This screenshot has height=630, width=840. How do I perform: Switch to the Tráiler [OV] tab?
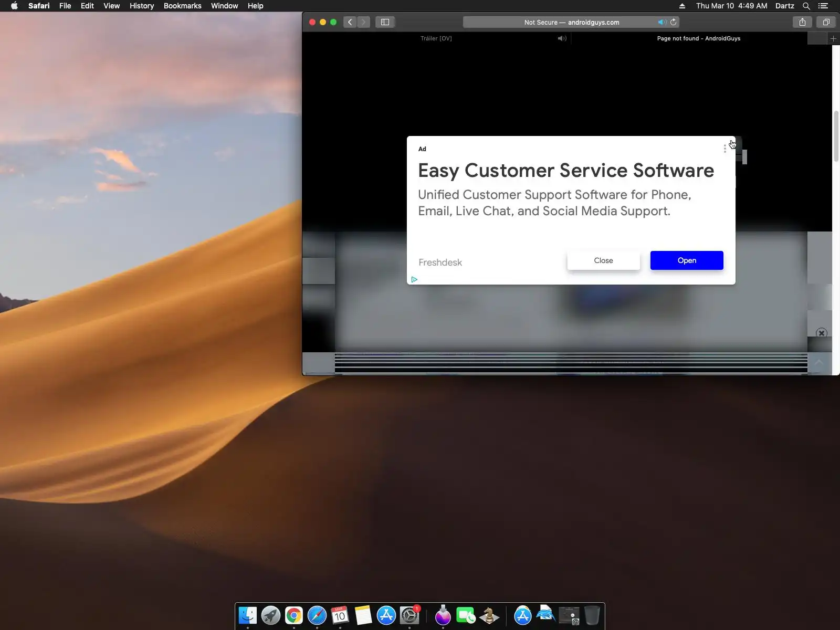pyautogui.click(x=436, y=38)
